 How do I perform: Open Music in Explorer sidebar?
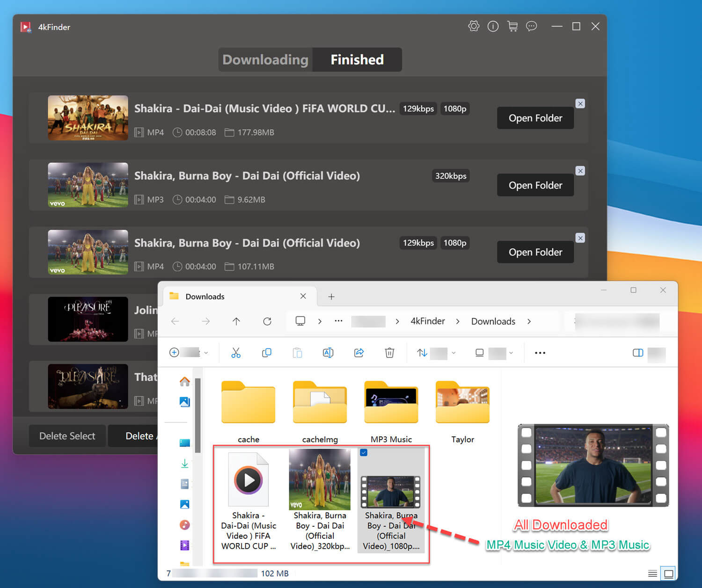(185, 525)
